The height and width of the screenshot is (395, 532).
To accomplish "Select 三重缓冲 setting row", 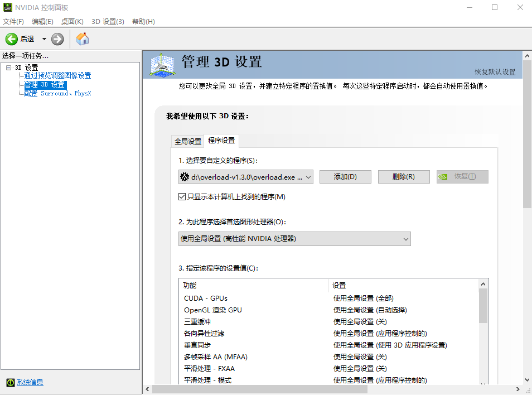I will tap(328, 322).
